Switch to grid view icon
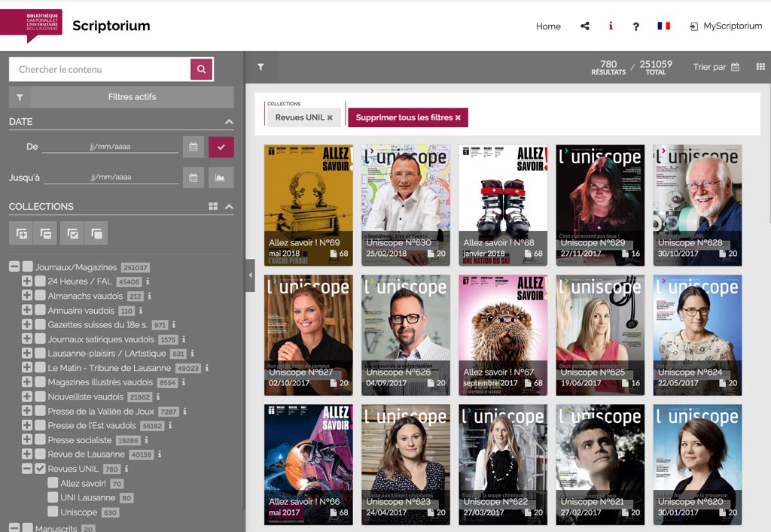The image size is (771, 532). [x=760, y=67]
